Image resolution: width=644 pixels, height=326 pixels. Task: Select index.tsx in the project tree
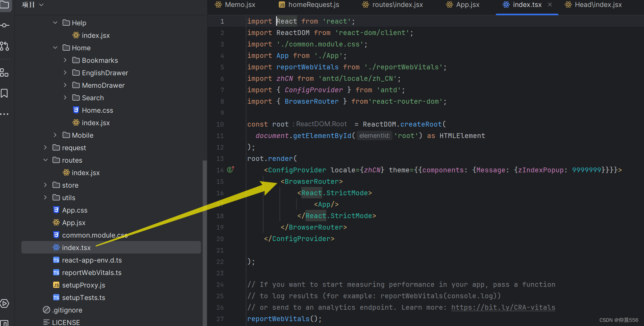pos(111,247)
